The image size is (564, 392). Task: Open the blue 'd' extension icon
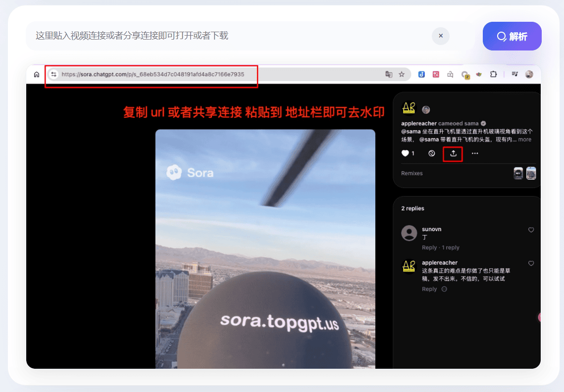[x=421, y=74]
